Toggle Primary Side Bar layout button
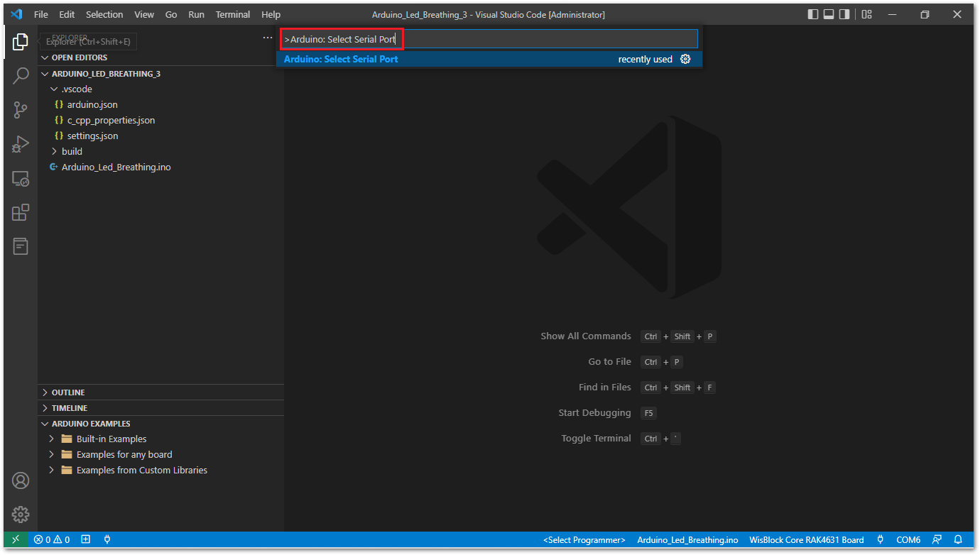 (x=813, y=14)
